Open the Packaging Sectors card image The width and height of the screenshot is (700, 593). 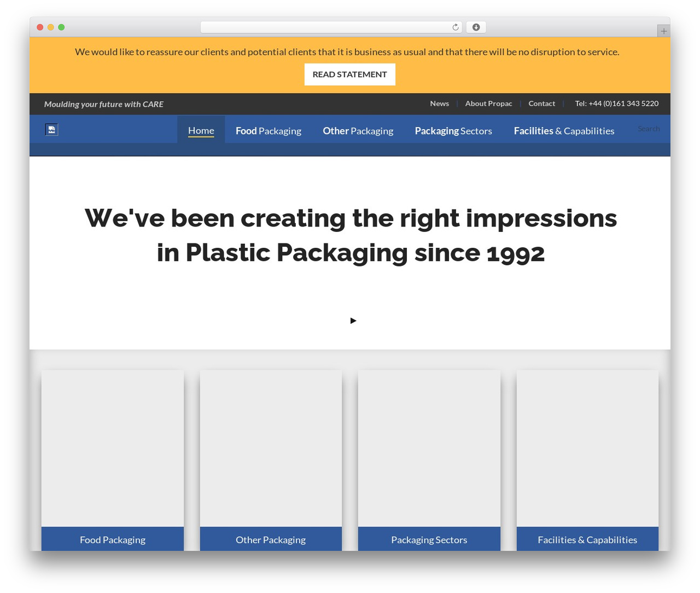(429, 449)
